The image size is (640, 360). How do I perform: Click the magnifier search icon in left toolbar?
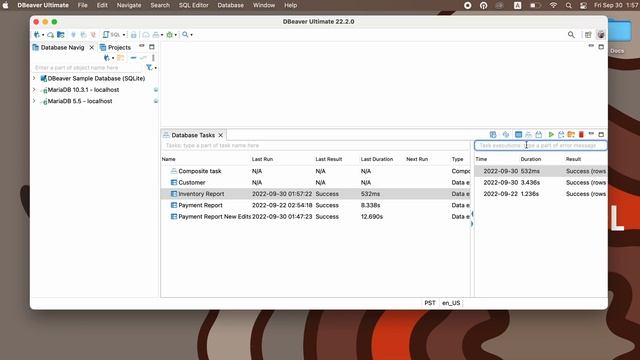[x=185, y=35]
